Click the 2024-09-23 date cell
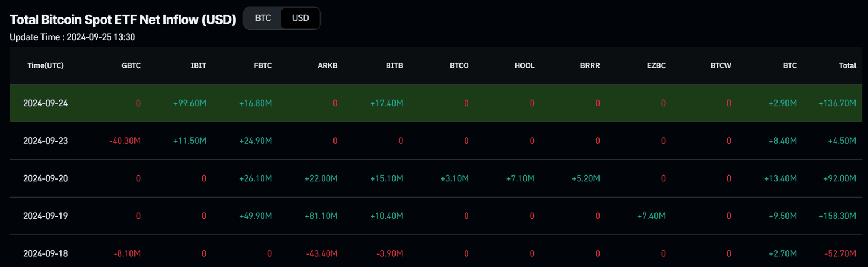868x267 pixels. pyautogui.click(x=45, y=141)
